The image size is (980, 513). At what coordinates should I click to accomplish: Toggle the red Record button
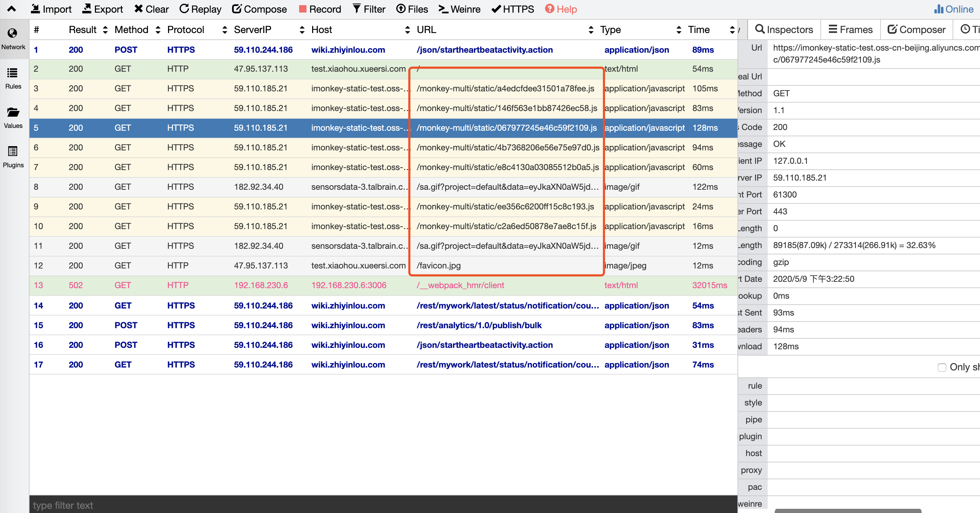coord(320,9)
